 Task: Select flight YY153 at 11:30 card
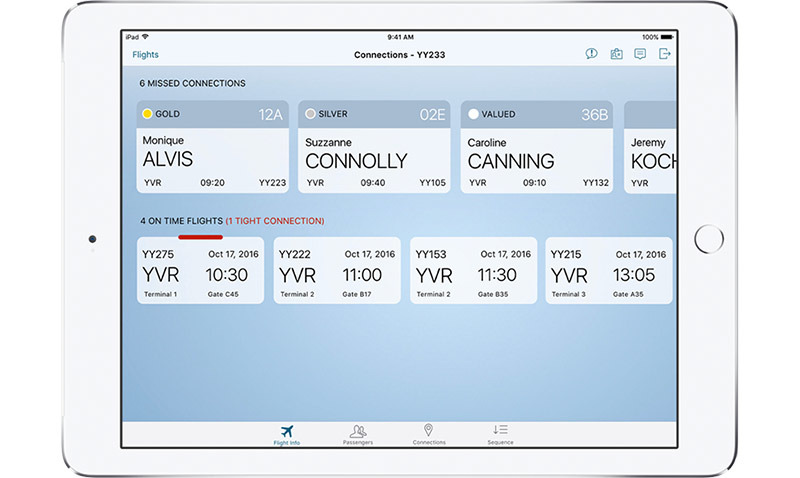pos(473,270)
